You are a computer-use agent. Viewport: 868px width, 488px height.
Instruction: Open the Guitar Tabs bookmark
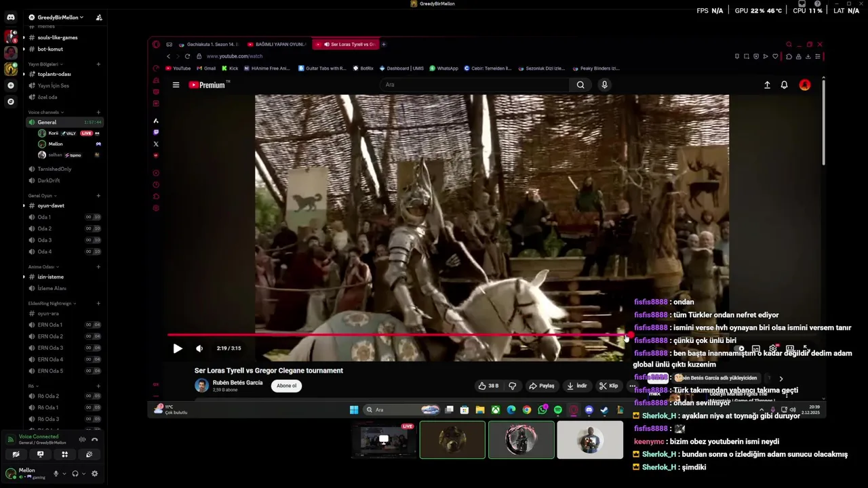click(322, 68)
